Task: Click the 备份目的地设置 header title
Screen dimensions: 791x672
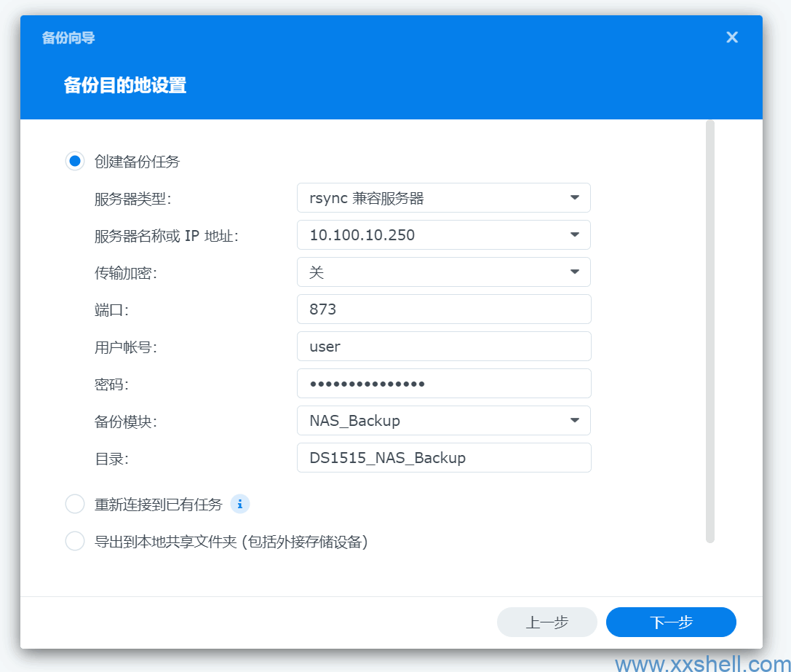Action: [x=125, y=85]
